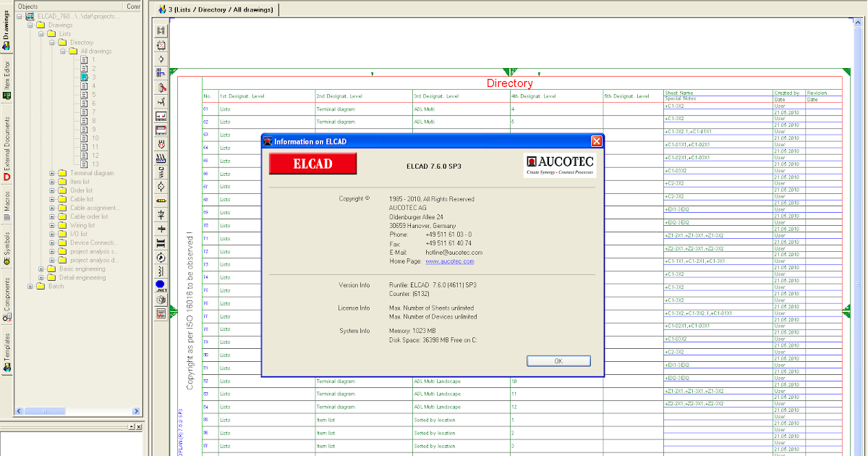Select sheet 1 icon in All drawings
Viewport: 868px width, 456px height.
coord(84,59)
